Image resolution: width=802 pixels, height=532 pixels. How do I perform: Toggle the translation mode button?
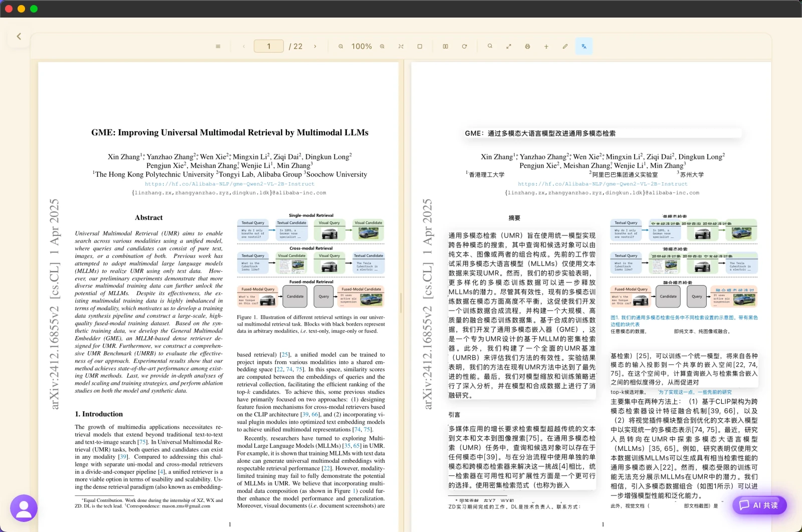pos(584,47)
